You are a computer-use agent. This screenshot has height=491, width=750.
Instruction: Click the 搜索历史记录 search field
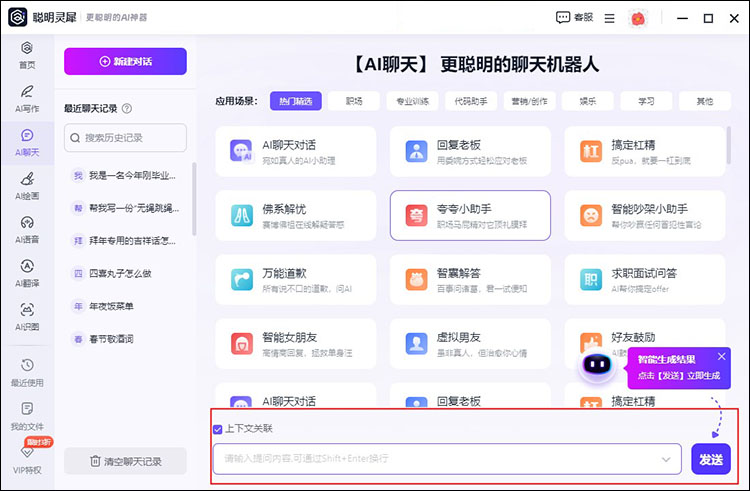[x=125, y=137]
